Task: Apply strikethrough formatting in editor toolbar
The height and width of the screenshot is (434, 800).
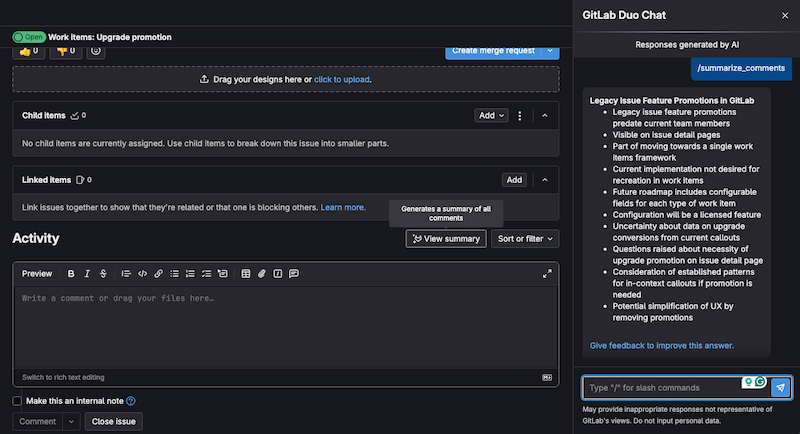Action: click(103, 273)
